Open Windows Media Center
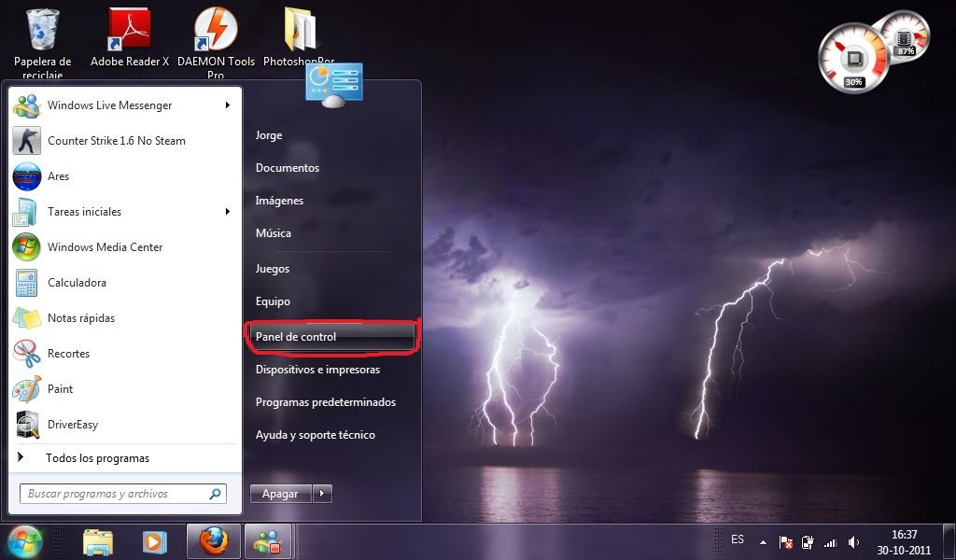Image resolution: width=956 pixels, height=560 pixels. 27,247
